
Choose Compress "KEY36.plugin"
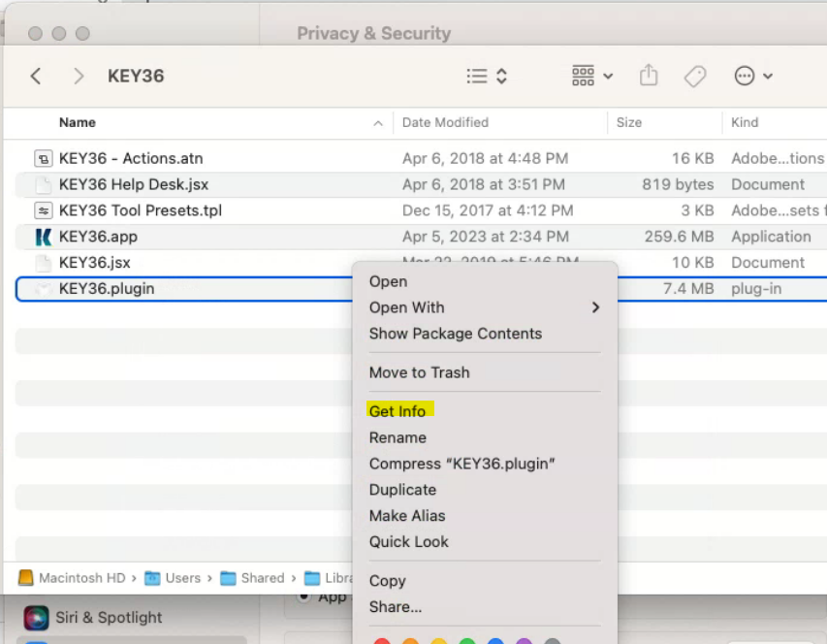[x=462, y=464]
